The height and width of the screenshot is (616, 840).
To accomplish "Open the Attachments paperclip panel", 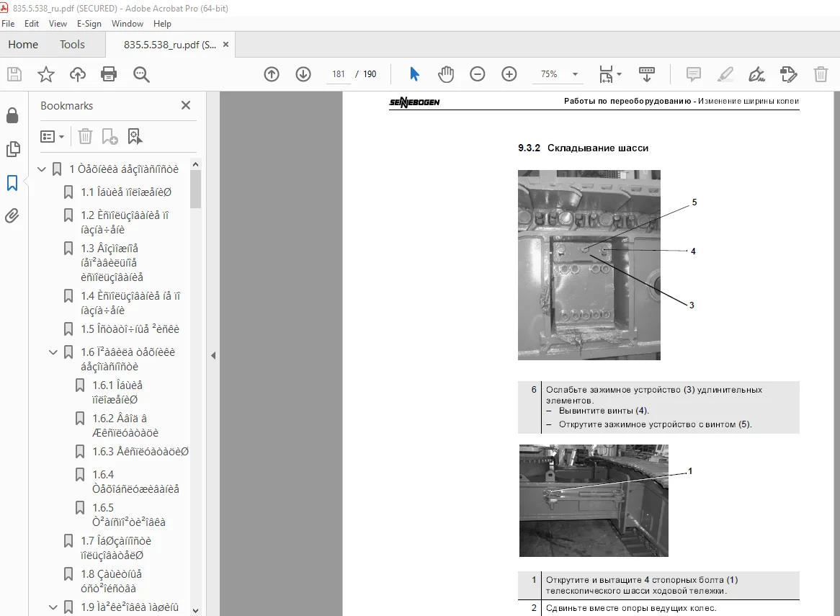I will (x=12, y=216).
